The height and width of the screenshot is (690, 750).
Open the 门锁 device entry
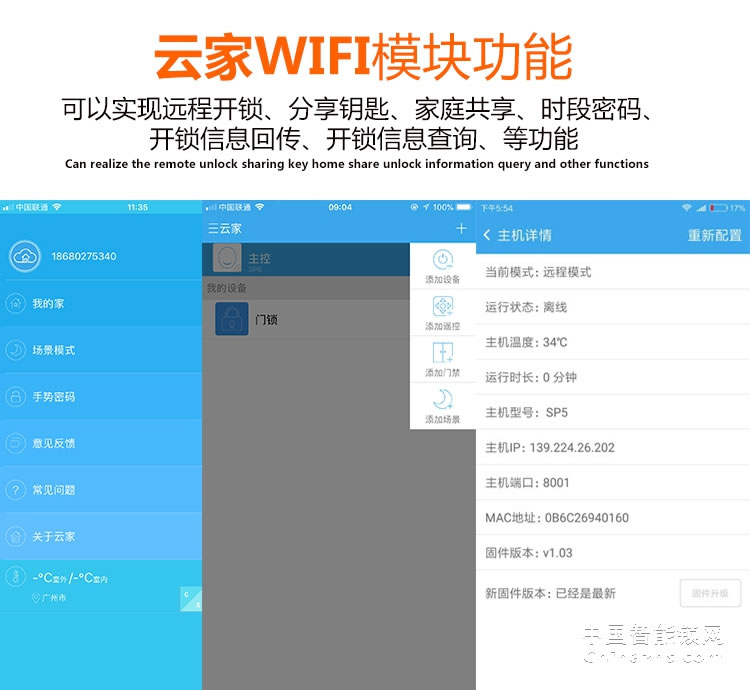306,319
